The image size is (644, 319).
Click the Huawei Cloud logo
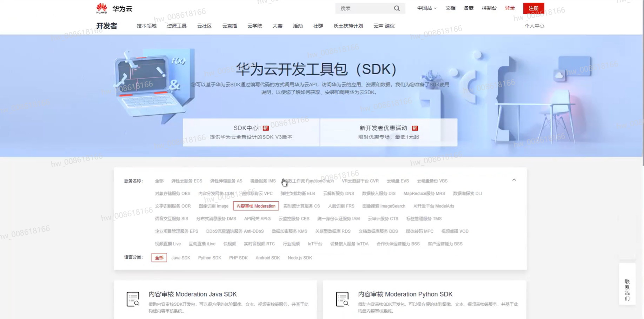114,8
